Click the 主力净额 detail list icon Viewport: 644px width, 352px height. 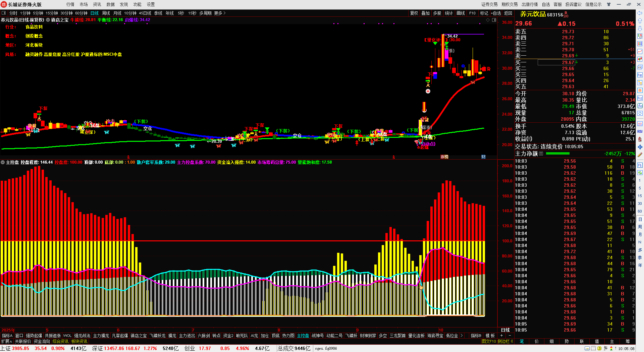[541, 154]
